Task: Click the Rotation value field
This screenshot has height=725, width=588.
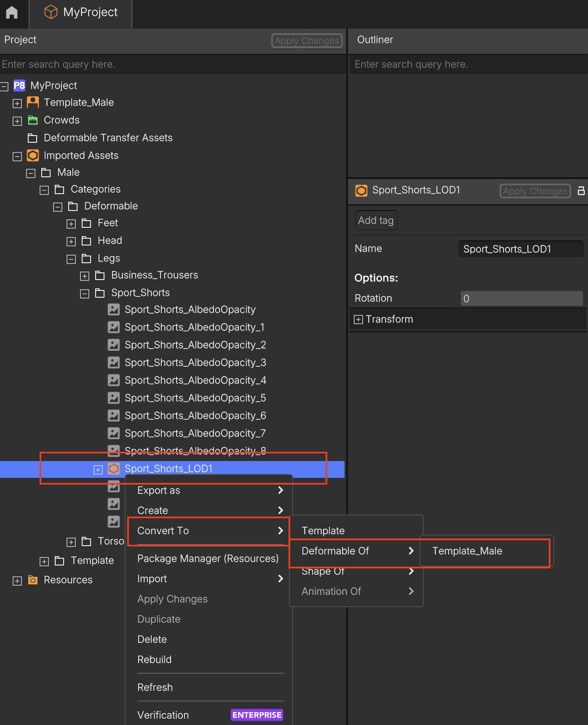Action: point(522,299)
